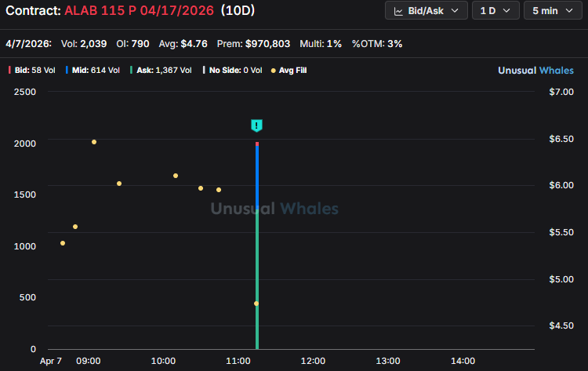Click the avg fill dot on the volume bar

coord(256,304)
